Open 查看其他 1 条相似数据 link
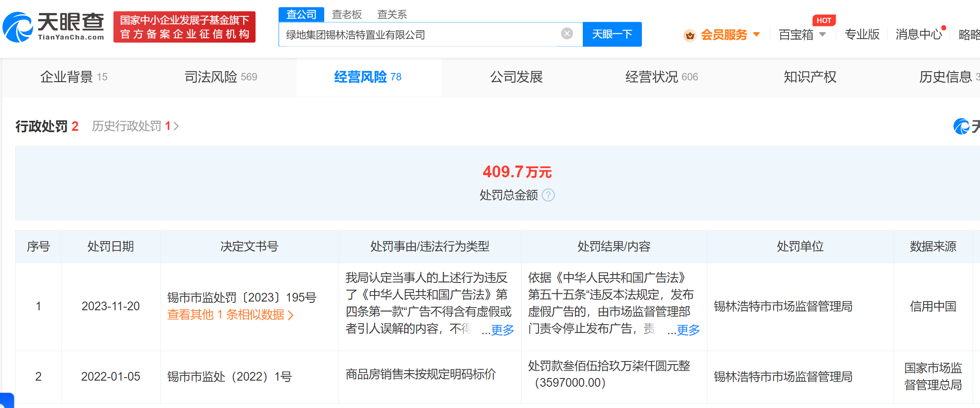 click(x=230, y=315)
